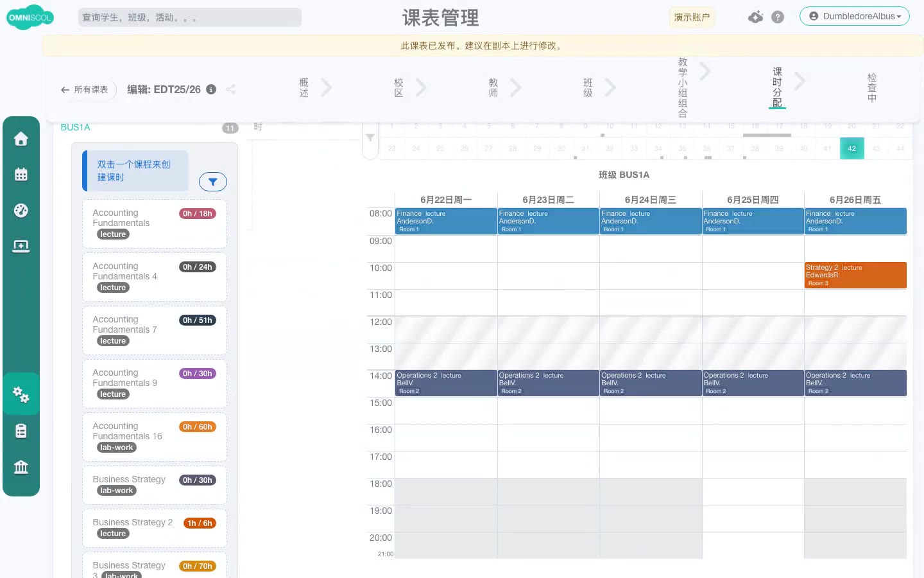Open Friday's Finance lecture at 08:00
924x578 pixels.
855,221
